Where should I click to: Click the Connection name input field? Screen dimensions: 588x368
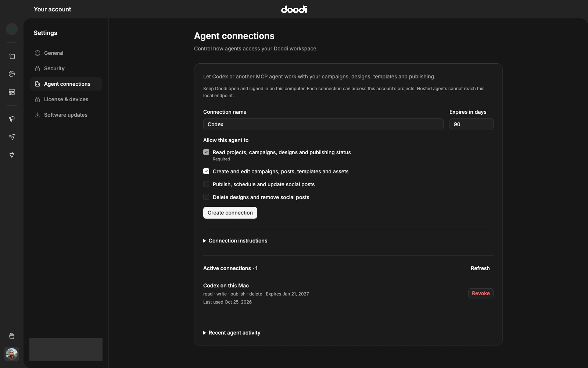pyautogui.click(x=323, y=124)
